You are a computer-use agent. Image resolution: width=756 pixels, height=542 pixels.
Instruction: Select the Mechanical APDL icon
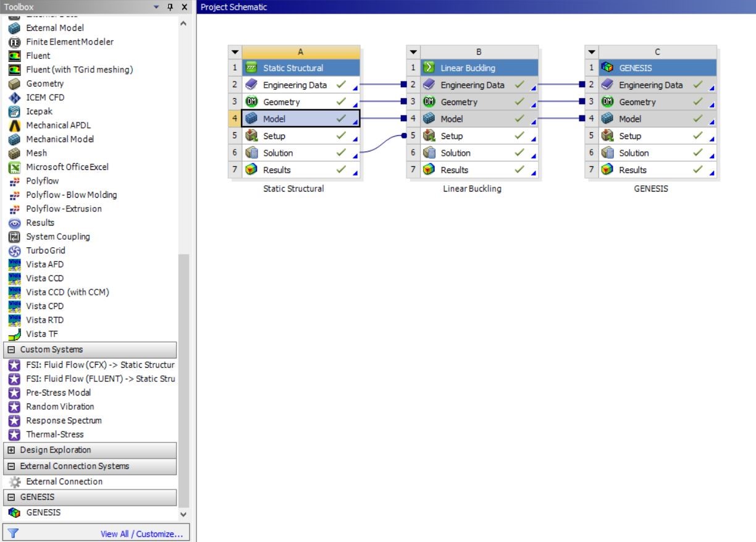point(14,125)
